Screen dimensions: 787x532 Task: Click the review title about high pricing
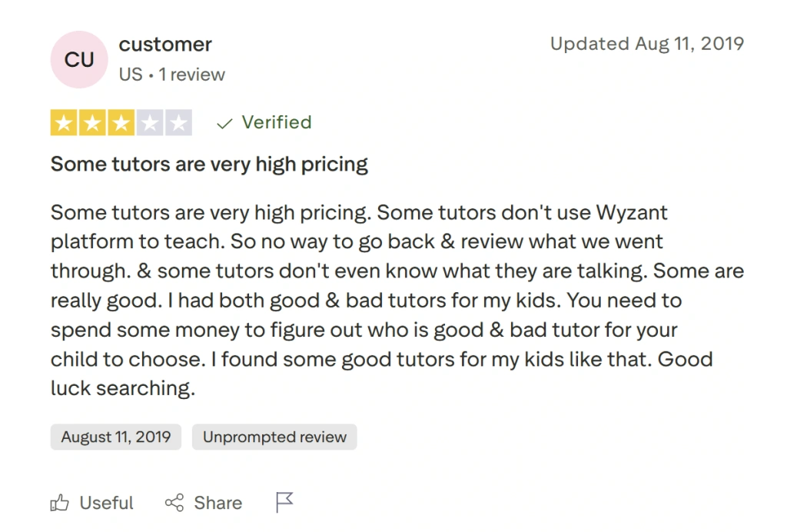click(x=208, y=164)
